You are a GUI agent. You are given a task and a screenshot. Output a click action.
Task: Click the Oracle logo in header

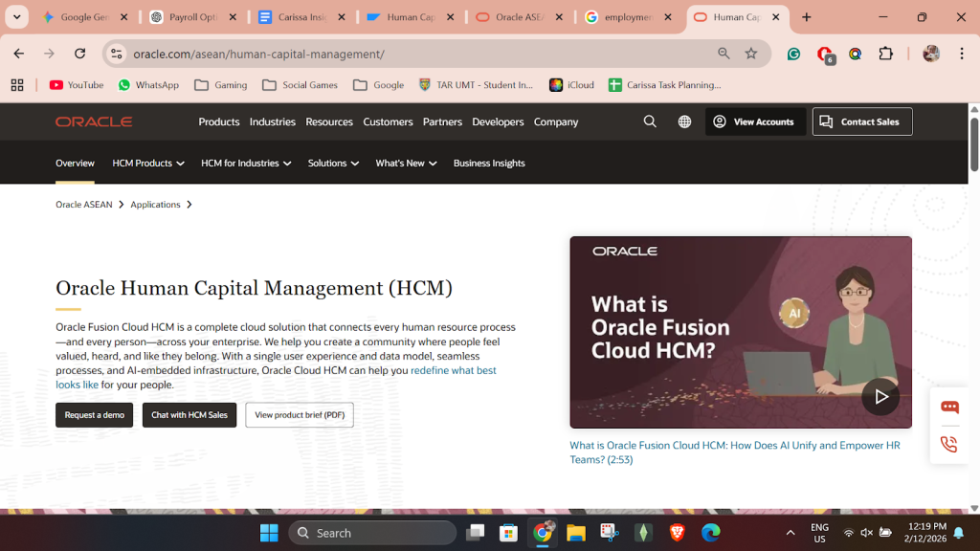click(94, 121)
